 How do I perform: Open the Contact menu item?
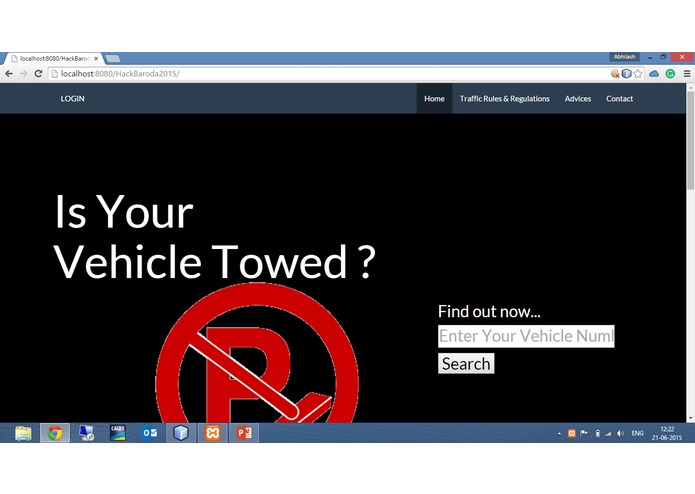tap(619, 99)
